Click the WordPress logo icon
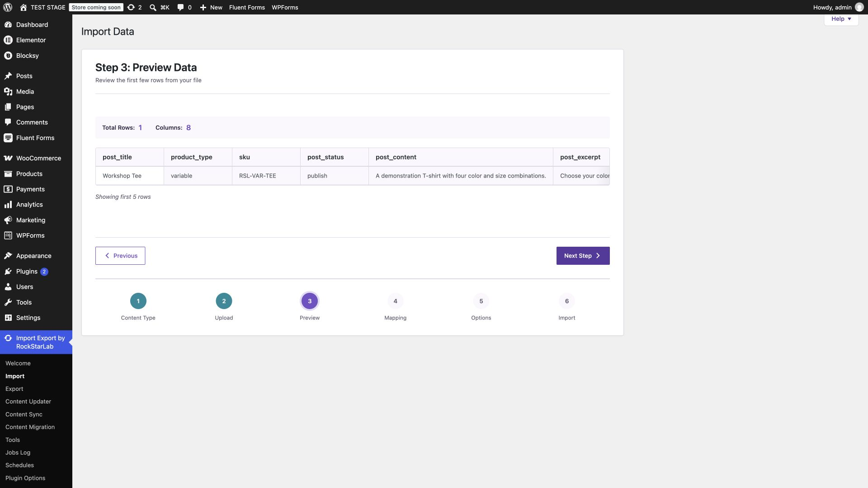 coord(8,7)
